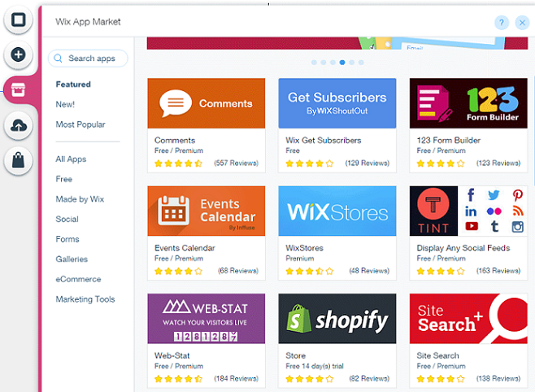Open the Get Subscribers app thumbnail
The image size is (535, 392).
pyautogui.click(x=337, y=103)
